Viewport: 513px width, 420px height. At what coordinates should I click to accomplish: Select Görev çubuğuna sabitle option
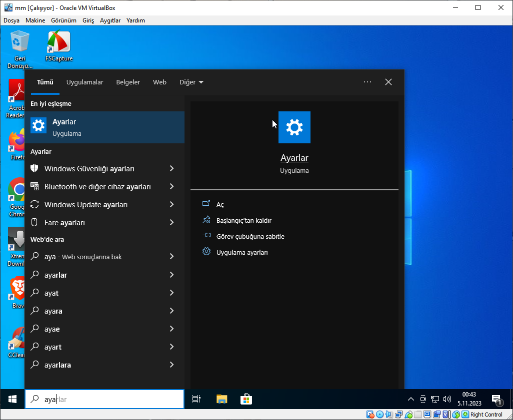pyautogui.click(x=250, y=237)
